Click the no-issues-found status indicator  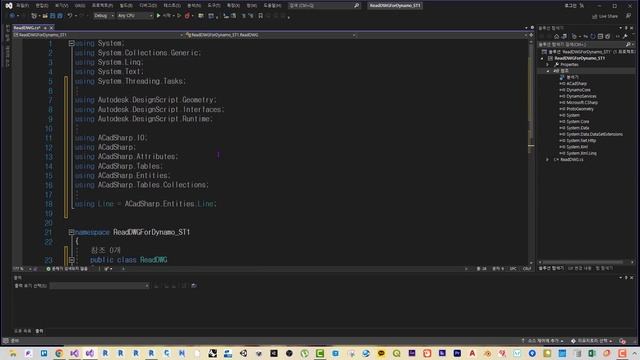[67, 269]
